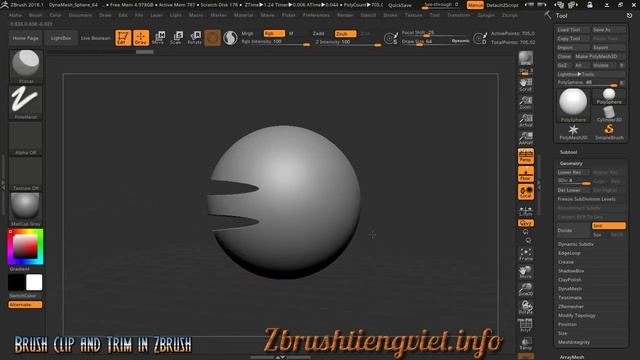Select the Scale transform tool
Screen dimensions: 640x360
pyautogui.click(x=176, y=38)
